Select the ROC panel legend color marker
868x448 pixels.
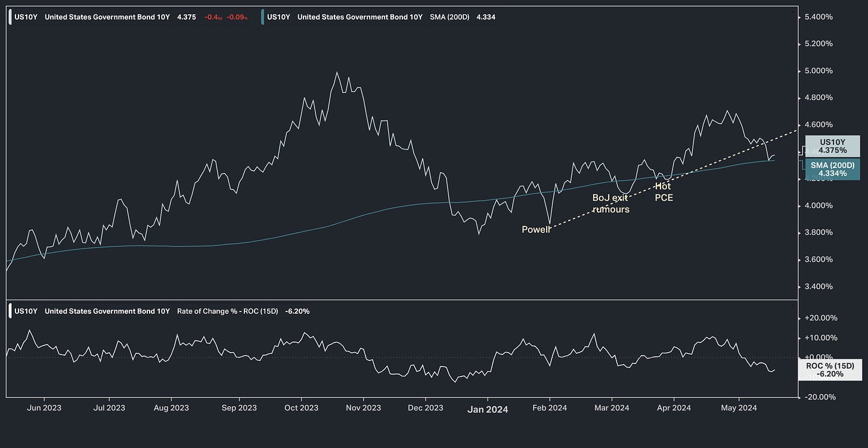point(10,311)
